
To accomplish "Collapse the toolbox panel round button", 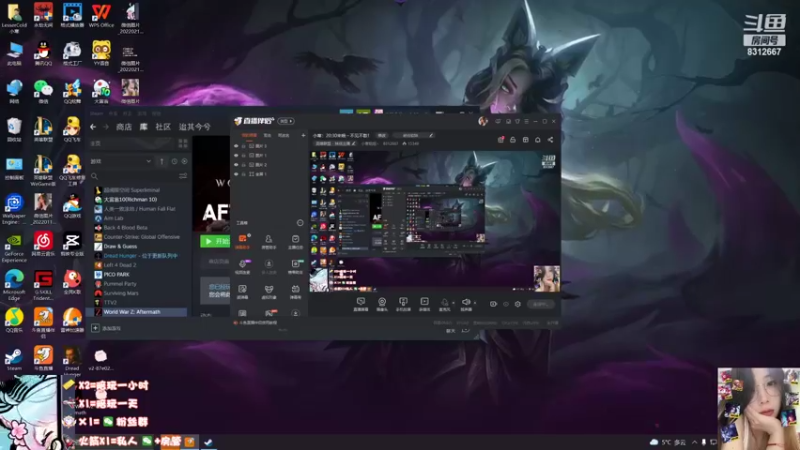I will coord(300,223).
